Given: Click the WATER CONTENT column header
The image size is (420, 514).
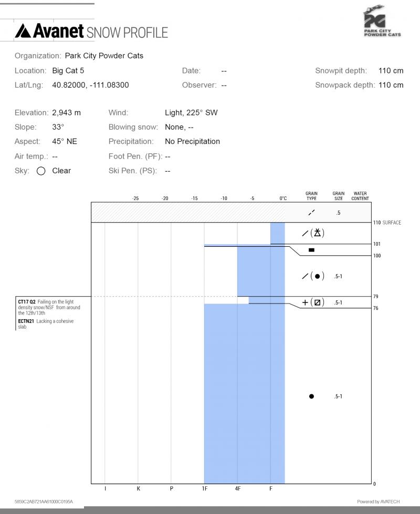Looking at the screenshot, I should (360, 196).
